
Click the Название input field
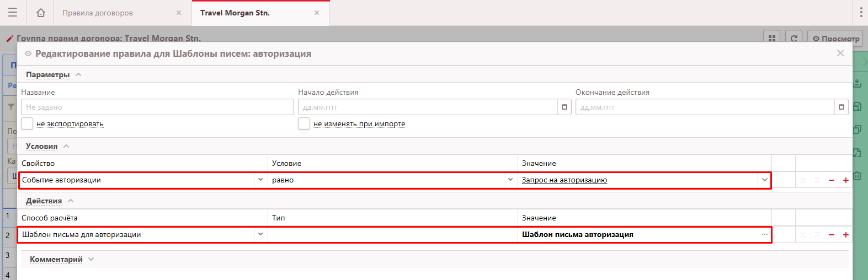point(157,107)
